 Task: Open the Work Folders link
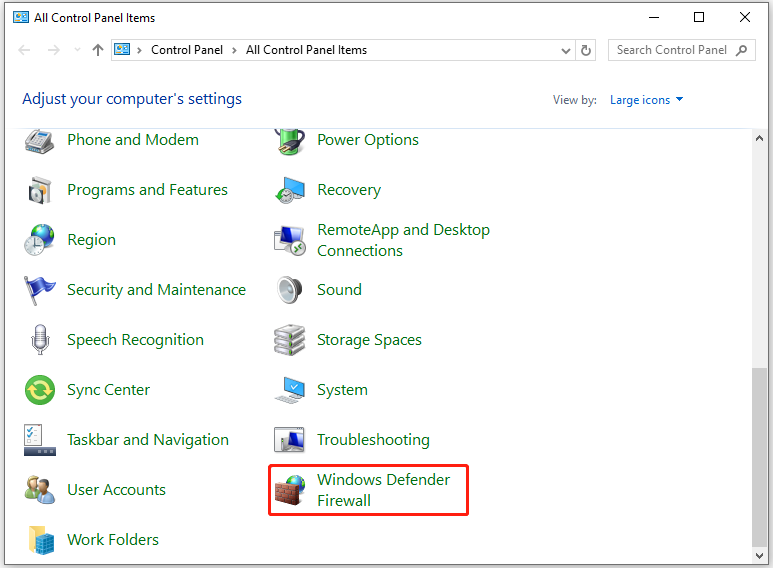coord(113,540)
